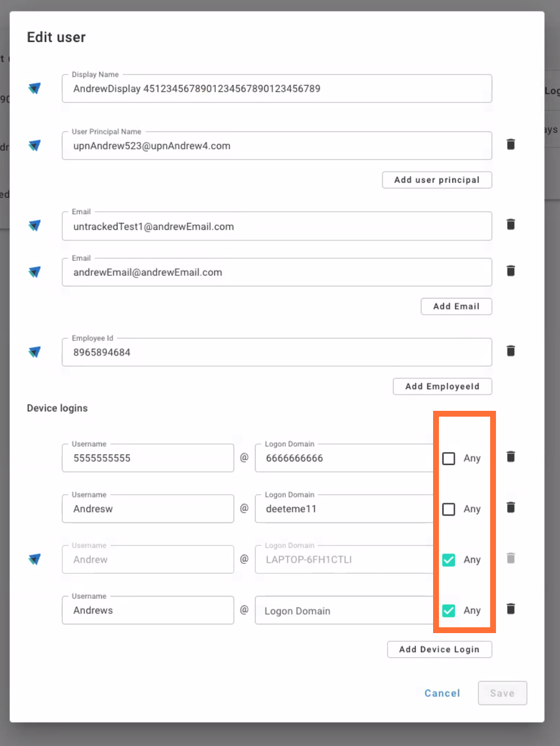Image resolution: width=560 pixels, height=746 pixels.
Task: Delete the Andresw device login
Action: (x=511, y=507)
